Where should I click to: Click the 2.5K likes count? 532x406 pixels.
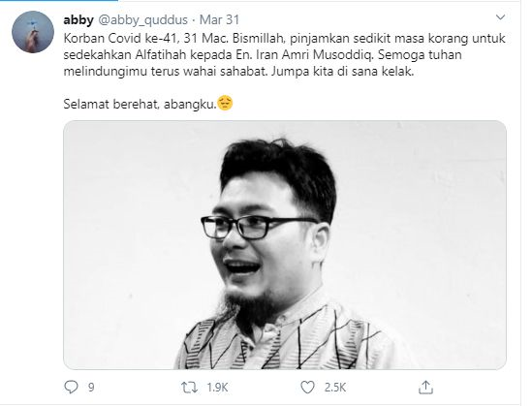(x=335, y=388)
